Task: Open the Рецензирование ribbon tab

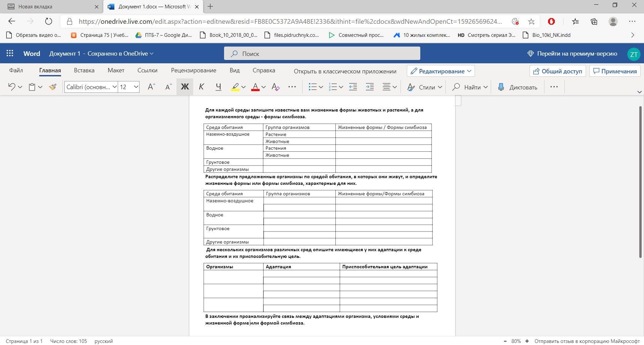Action: [x=194, y=70]
